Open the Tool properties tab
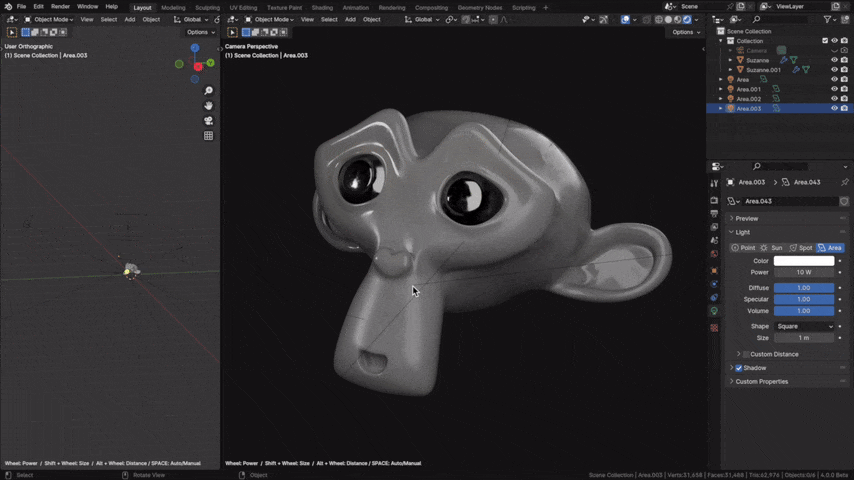The width and height of the screenshot is (854, 480). pyautogui.click(x=714, y=183)
